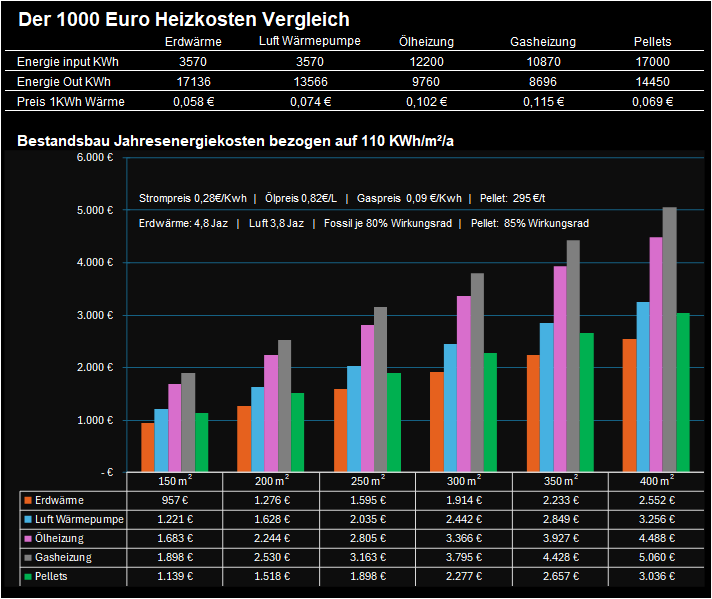Screen dimensions: 712x599
Task: Select the gray Gasheizung legend swatch
Action: pos(27,558)
